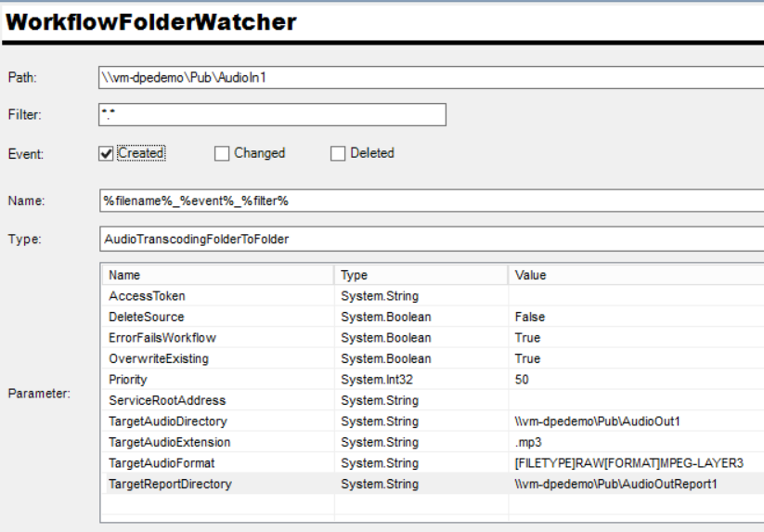Enable the Changed event checkbox
The height and width of the screenshot is (532, 764).
click(x=222, y=153)
